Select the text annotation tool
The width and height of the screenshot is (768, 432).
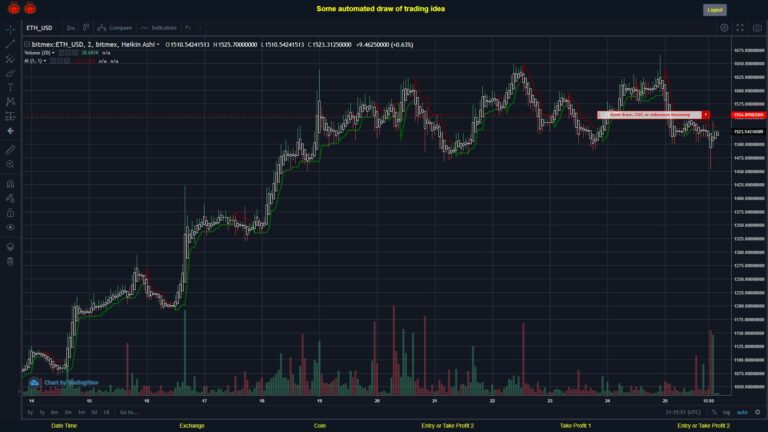pyautogui.click(x=10, y=88)
